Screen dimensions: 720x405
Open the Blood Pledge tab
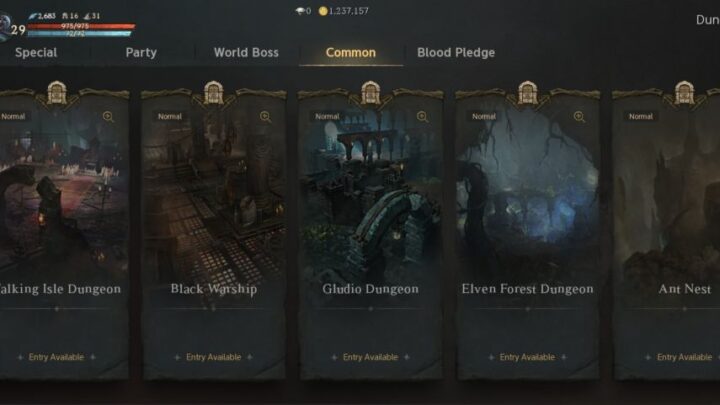pyautogui.click(x=456, y=52)
